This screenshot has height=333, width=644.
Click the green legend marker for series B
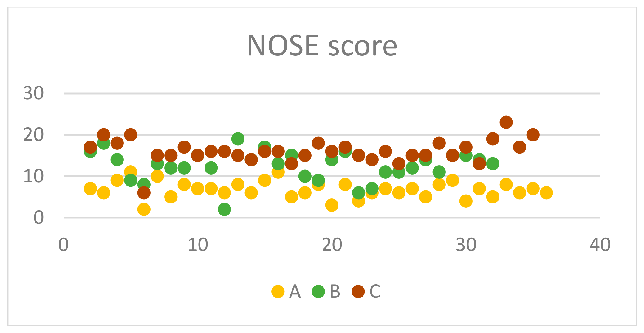[318, 291]
